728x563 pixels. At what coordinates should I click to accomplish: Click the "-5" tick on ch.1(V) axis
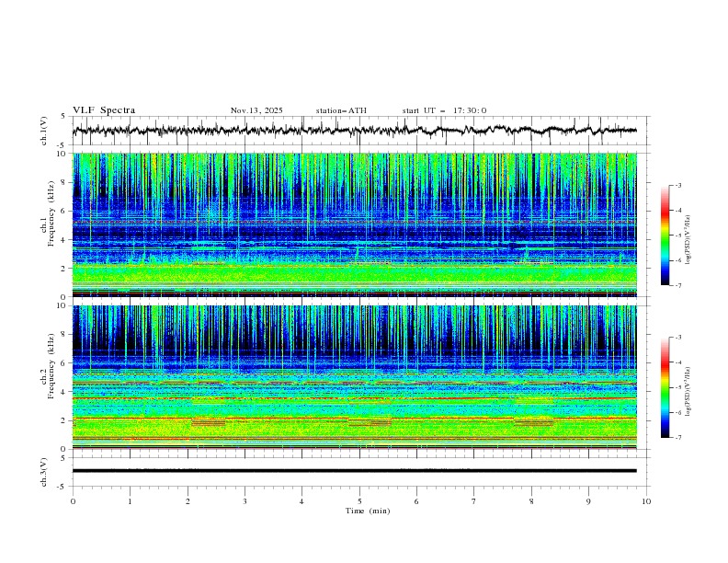click(x=63, y=145)
